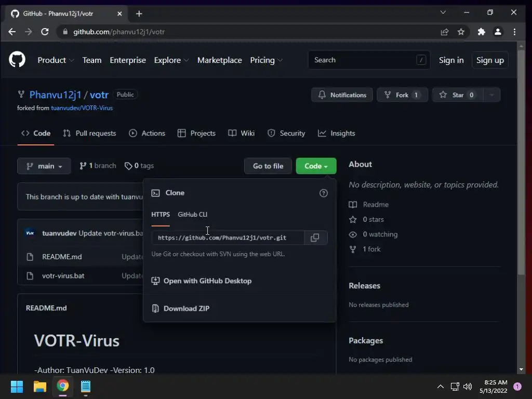Select the GitHub CLI clone tab
The height and width of the screenshot is (399, 532).
pyautogui.click(x=192, y=215)
